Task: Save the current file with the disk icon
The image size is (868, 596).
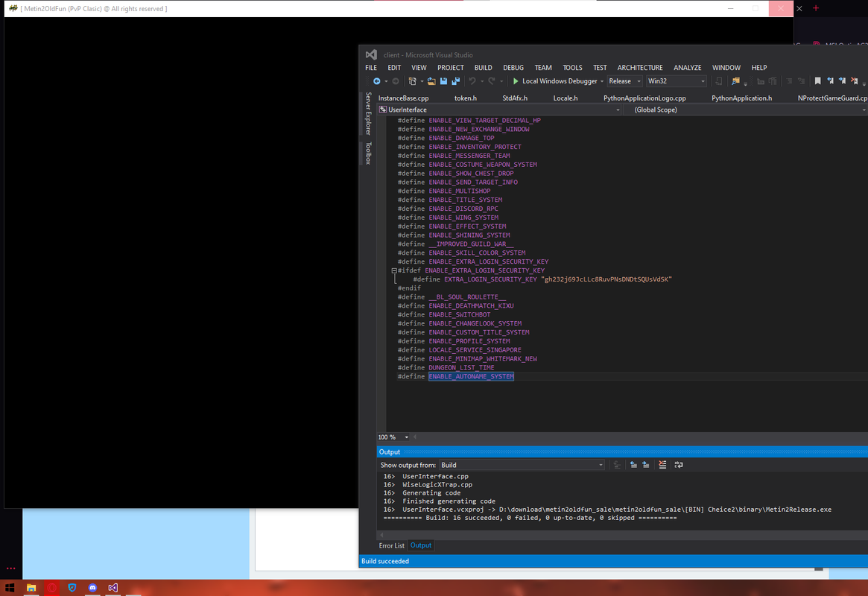Action: coord(443,81)
